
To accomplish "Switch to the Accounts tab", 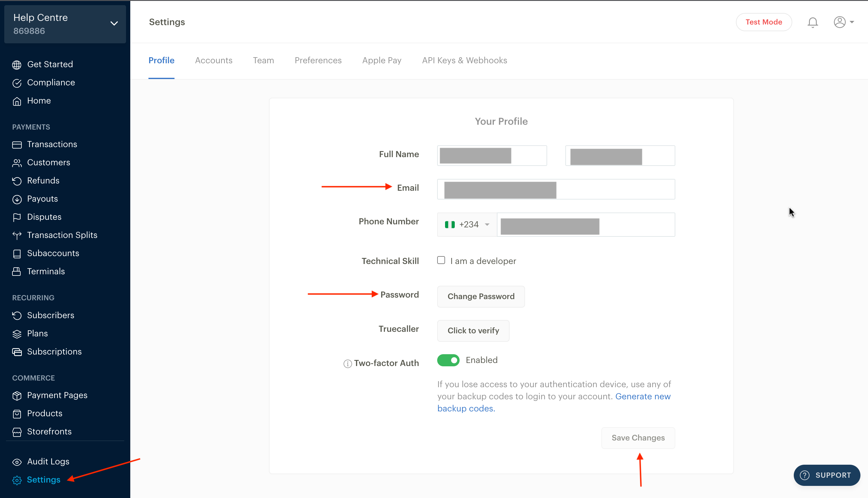I will click(x=213, y=60).
